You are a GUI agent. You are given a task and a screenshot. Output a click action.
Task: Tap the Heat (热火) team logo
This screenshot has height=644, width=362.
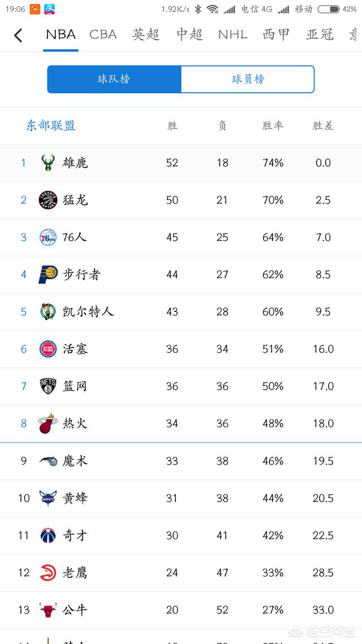[x=48, y=423]
